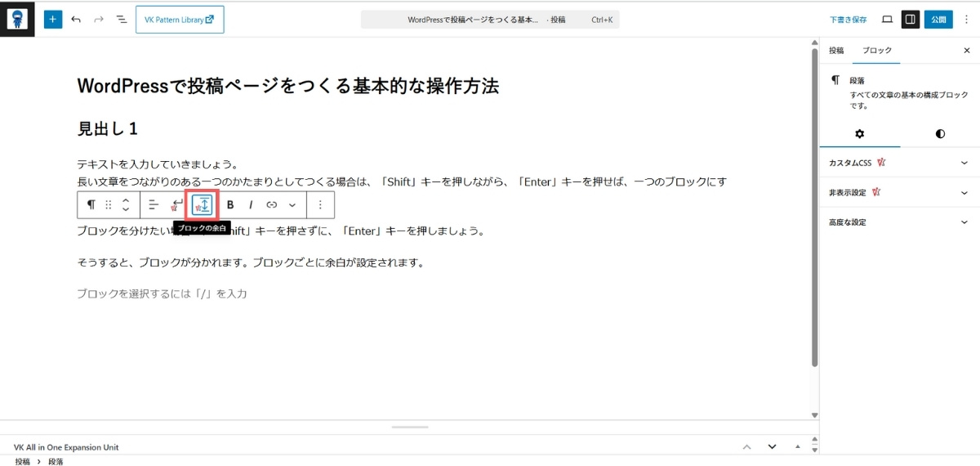Click the post title text
Image resolution: width=980 pixels, height=466 pixels.
click(x=287, y=86)
